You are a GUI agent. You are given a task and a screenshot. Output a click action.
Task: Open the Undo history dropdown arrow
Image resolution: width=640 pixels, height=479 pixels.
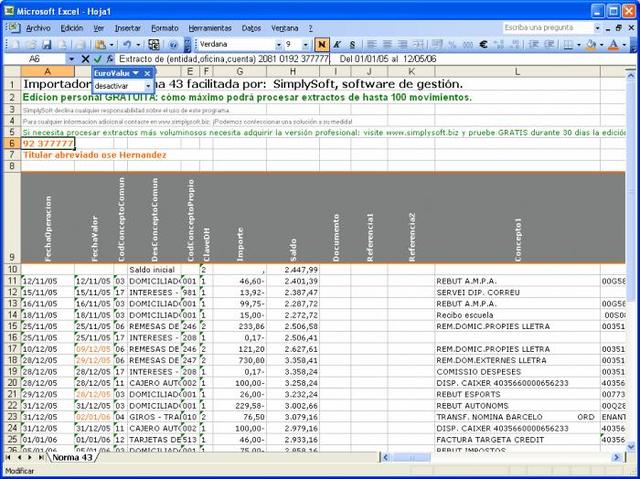tap(138, 44)
